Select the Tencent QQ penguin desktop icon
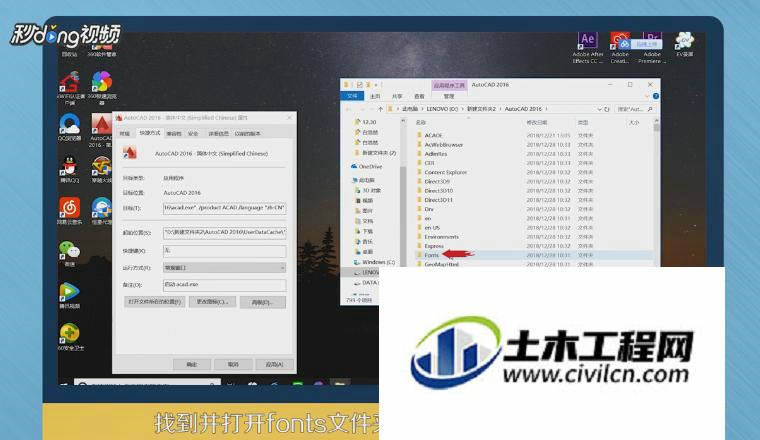The height and width of the screenshot is (440, 760). 69,170
